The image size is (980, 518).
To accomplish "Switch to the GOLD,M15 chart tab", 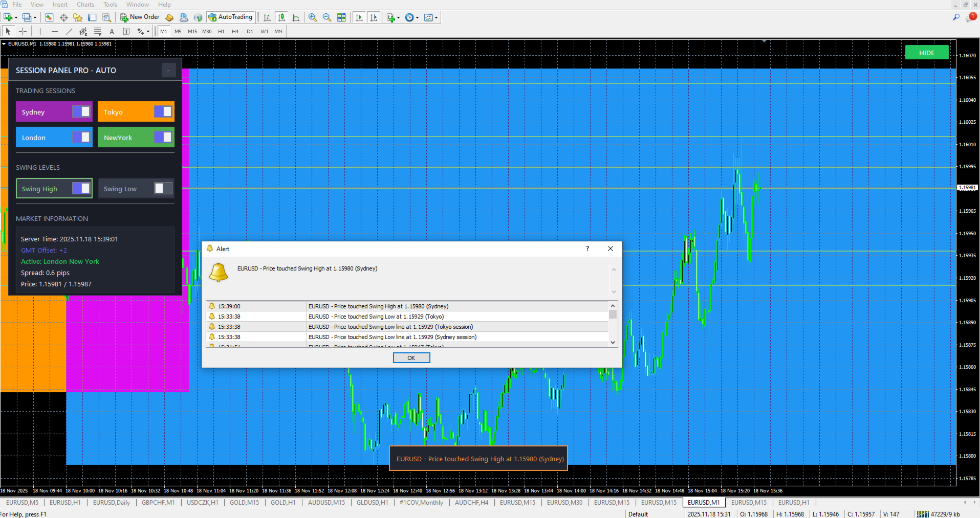I will [244, 503].
